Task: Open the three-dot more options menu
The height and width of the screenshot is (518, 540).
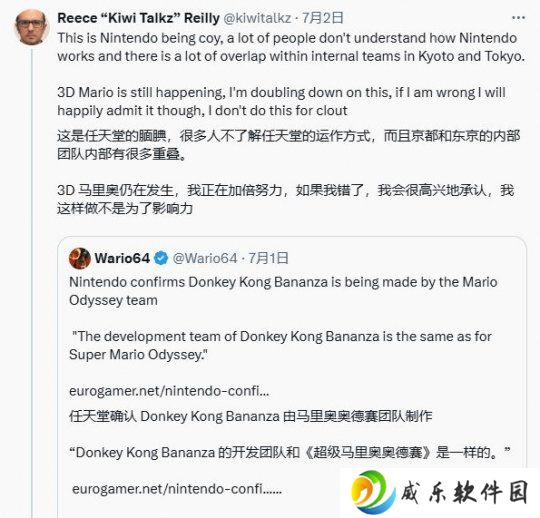Action: point(518,18)
